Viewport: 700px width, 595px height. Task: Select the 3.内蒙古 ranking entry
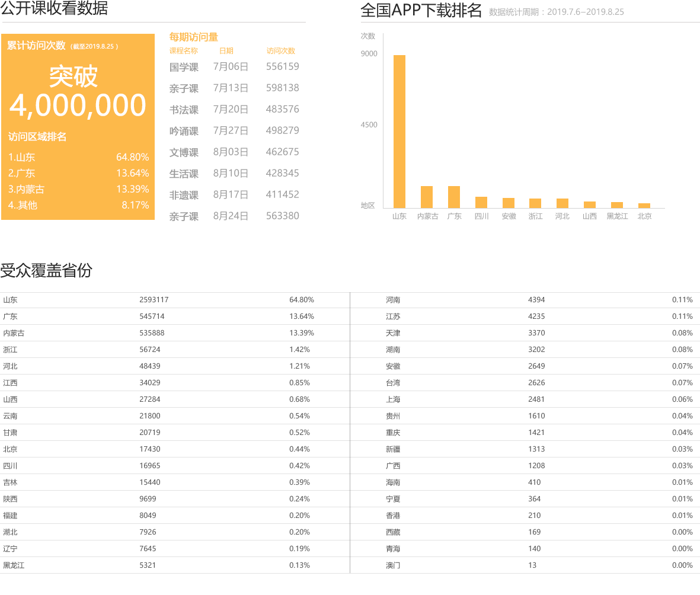tap(27, 190)
